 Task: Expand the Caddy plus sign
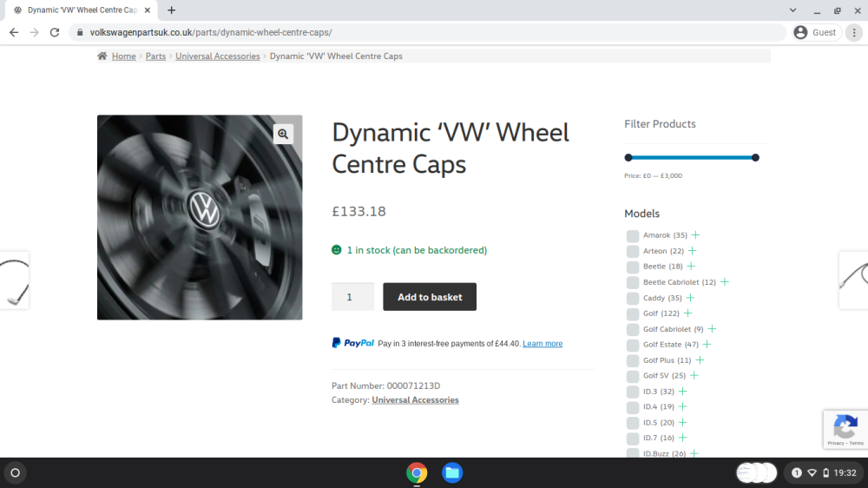[690, 298]
